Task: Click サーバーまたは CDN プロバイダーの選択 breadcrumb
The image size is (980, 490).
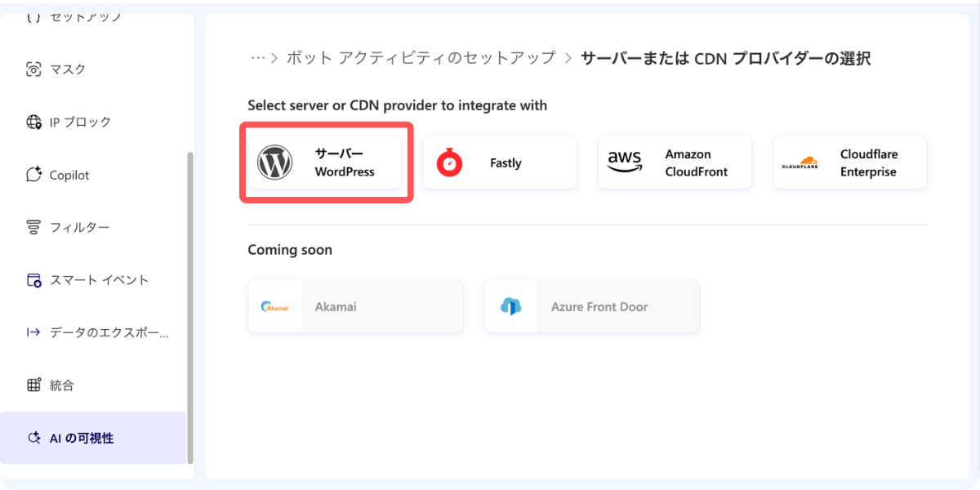Action: (725, 58)
